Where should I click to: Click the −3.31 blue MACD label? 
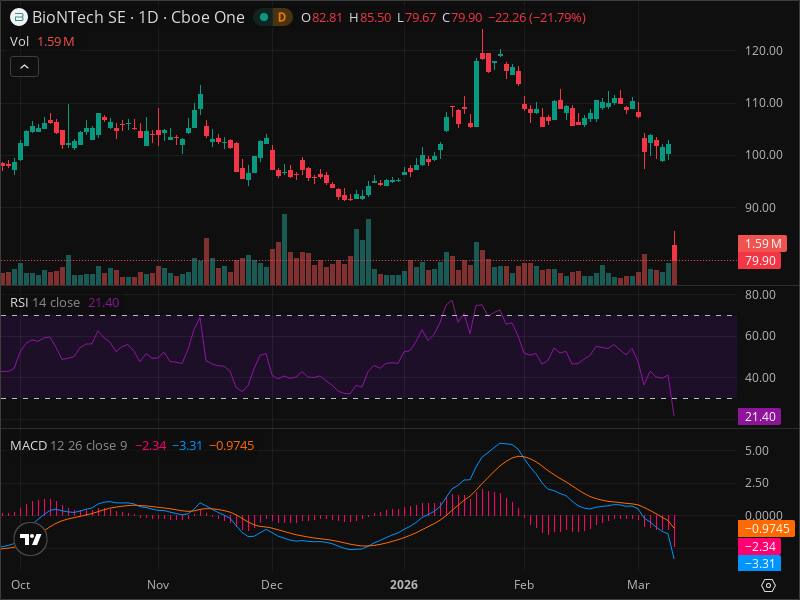759,563
